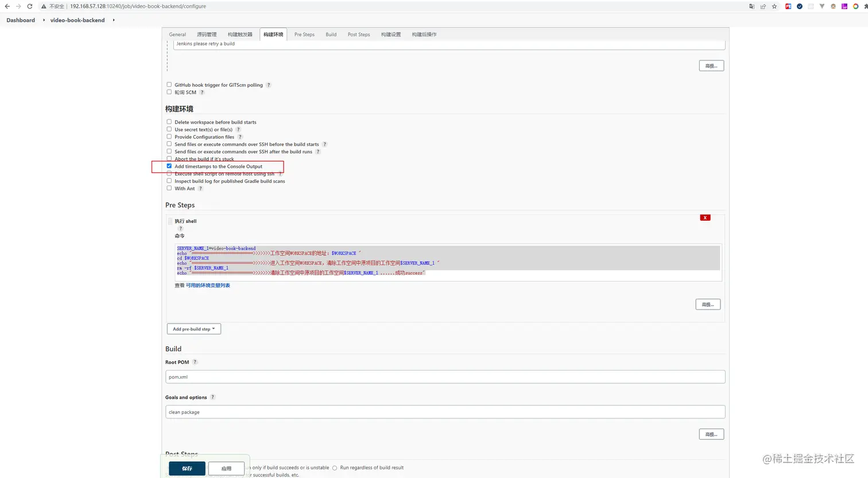Focus the Root POM input field
This screenshot has height=478, width=868.
pyautogui.click(x=445, y=377)
